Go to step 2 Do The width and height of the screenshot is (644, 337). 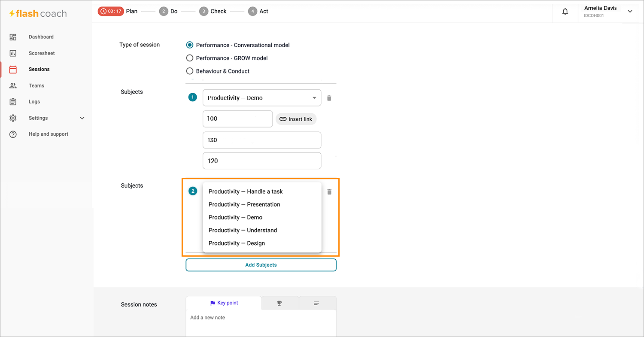168,12
